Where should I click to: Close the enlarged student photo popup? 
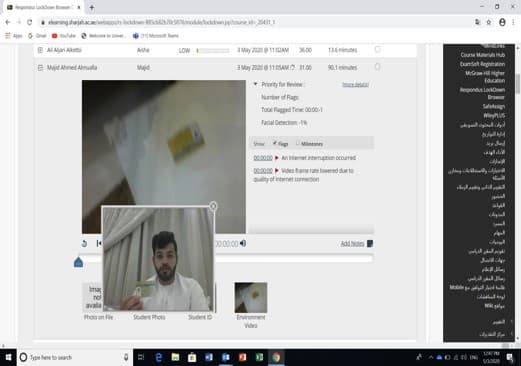(213, 206)
